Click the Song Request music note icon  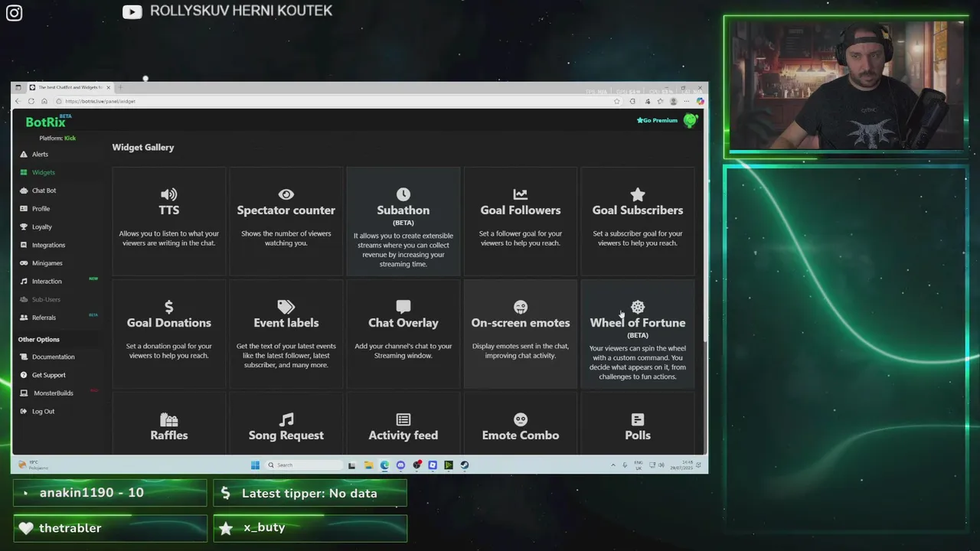coord(286,419)
